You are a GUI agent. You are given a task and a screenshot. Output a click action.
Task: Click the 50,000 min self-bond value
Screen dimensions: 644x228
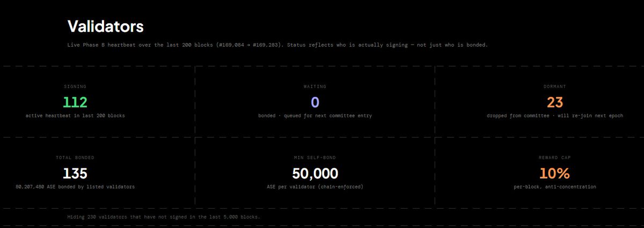click(x=315, y=173)
